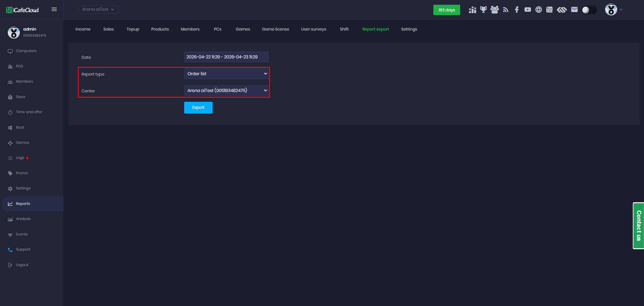Collapse sidebar with hamburger menu icon
This screenshot has width=644, height=306.
point(54,9)
